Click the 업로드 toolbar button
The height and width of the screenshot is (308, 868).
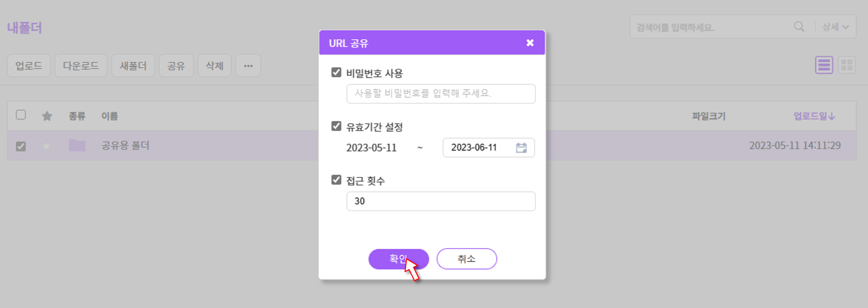(29, 66)
